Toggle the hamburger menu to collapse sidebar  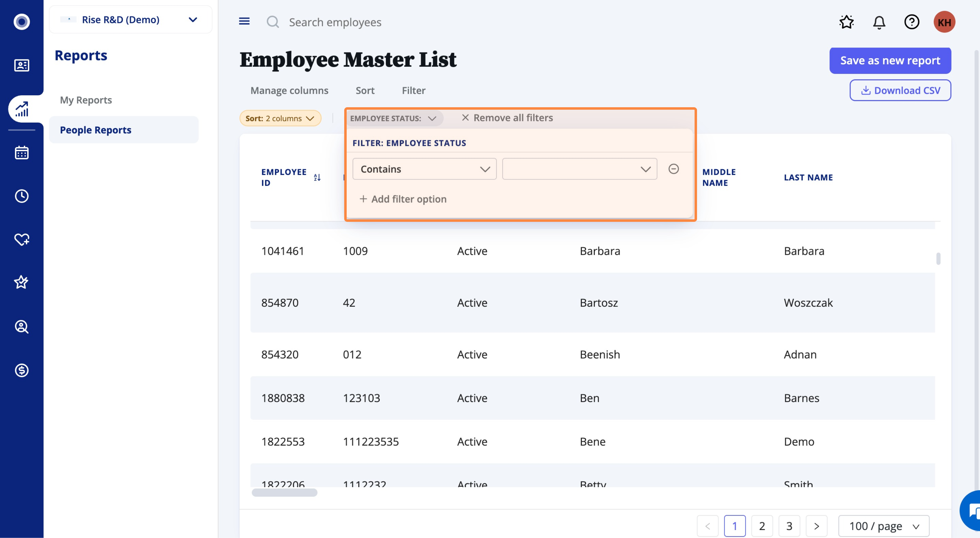(x=244, y=21)
